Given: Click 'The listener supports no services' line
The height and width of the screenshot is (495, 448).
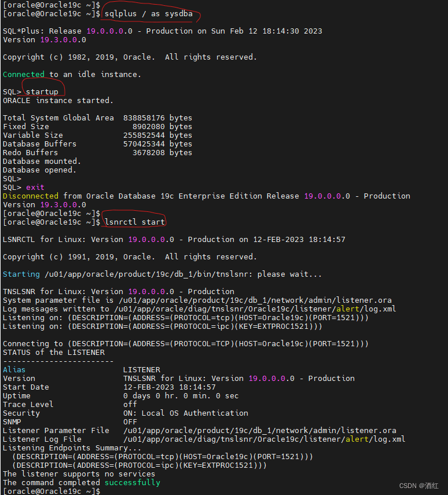Looking at the screenshot, I should [79, 474].
